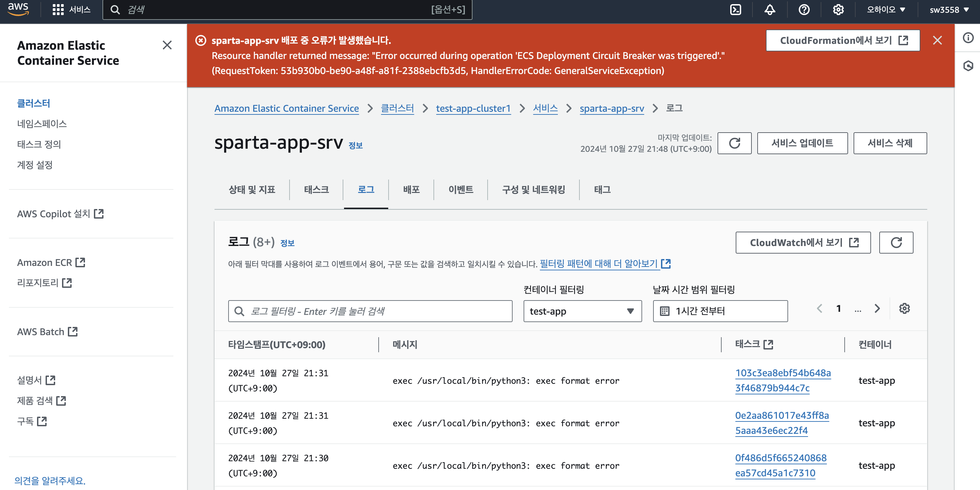Open 1시간 전부터 date range filter
Image resolution: width=980 pixels, height=490 pixels.
(x=720, y=311)
